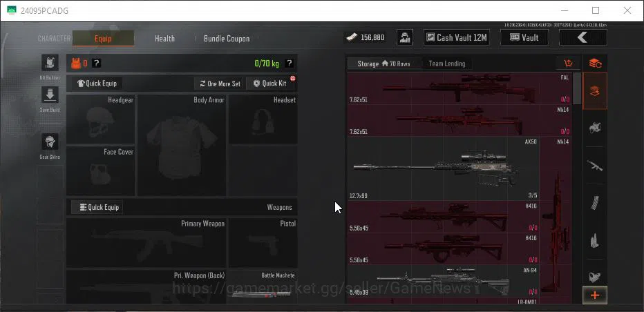
Task: Select the Battle Machete slot
Action: tap(263, 286)
